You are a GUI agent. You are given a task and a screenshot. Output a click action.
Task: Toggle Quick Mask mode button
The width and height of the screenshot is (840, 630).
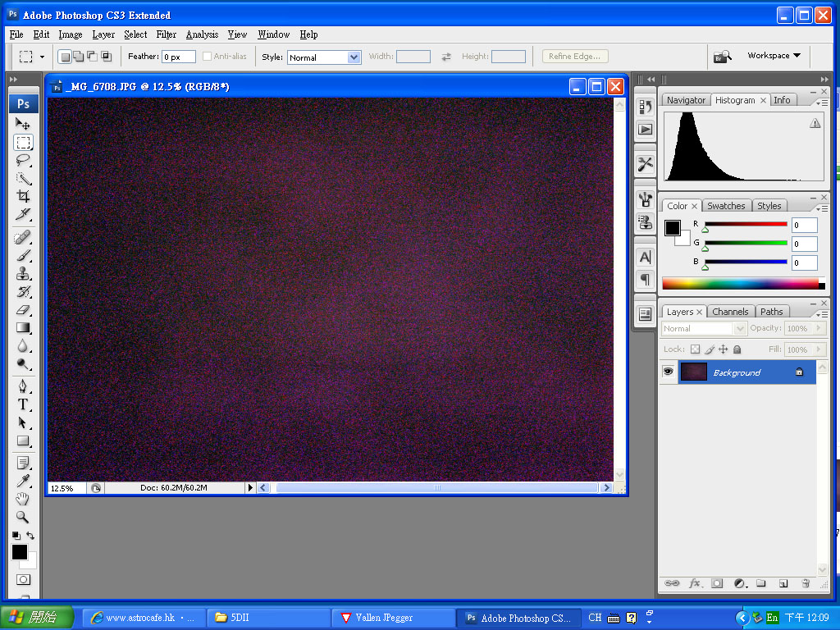pyautogui.click(x=23, y=580)
